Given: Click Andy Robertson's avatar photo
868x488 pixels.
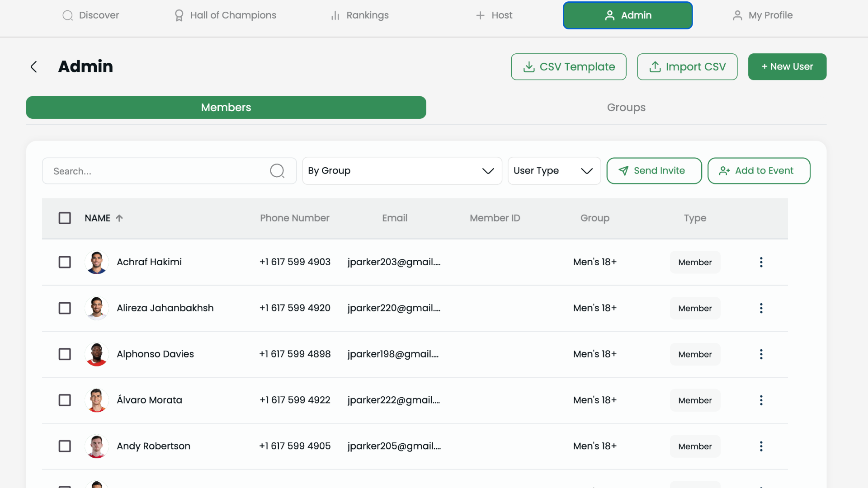Looking at the screenshot, I should pos(97,446).
